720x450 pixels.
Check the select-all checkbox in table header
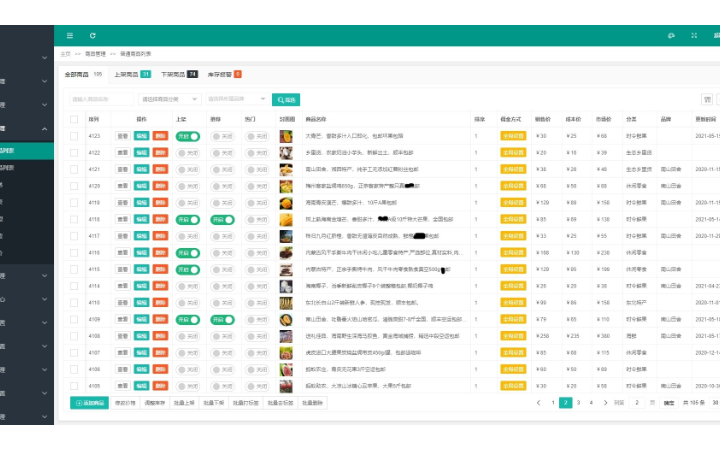(x=74, y=119)
